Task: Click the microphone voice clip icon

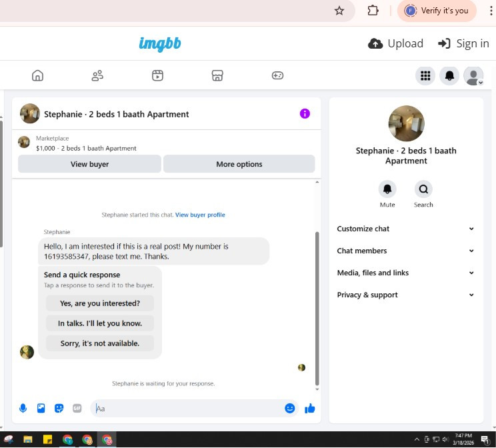Action: tap(23, 409)
